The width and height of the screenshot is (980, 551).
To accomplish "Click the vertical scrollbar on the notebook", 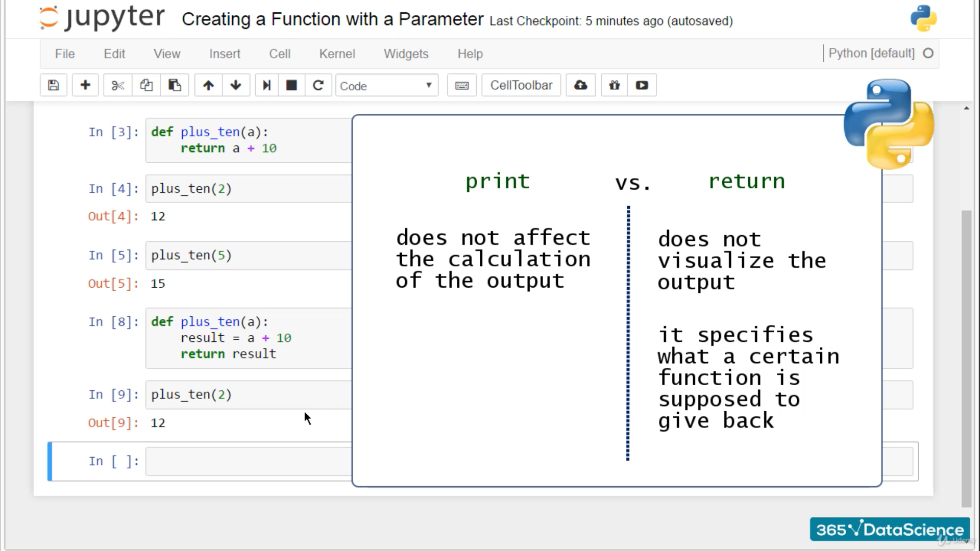I will click(966, 357).
